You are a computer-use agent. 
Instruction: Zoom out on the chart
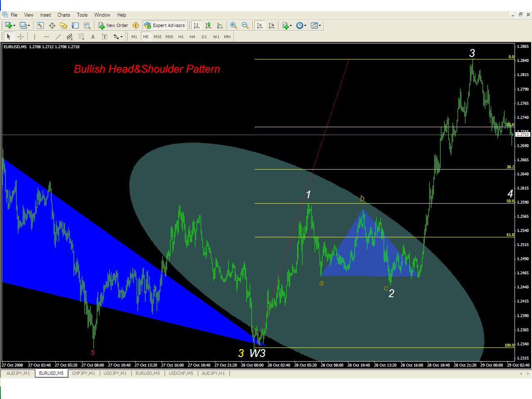click(245, 25)
